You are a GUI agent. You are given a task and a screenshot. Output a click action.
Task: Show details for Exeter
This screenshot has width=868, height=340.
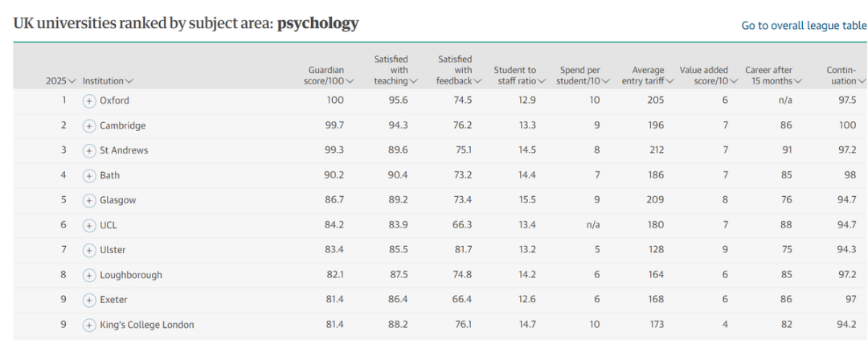click(89, 300)
